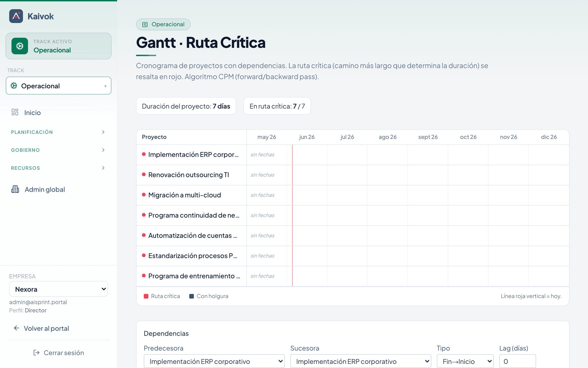Image resolution: width=588 pixels, height=368 pixels.
Task: Click the Admin global building icon
Action: point(15,189)
